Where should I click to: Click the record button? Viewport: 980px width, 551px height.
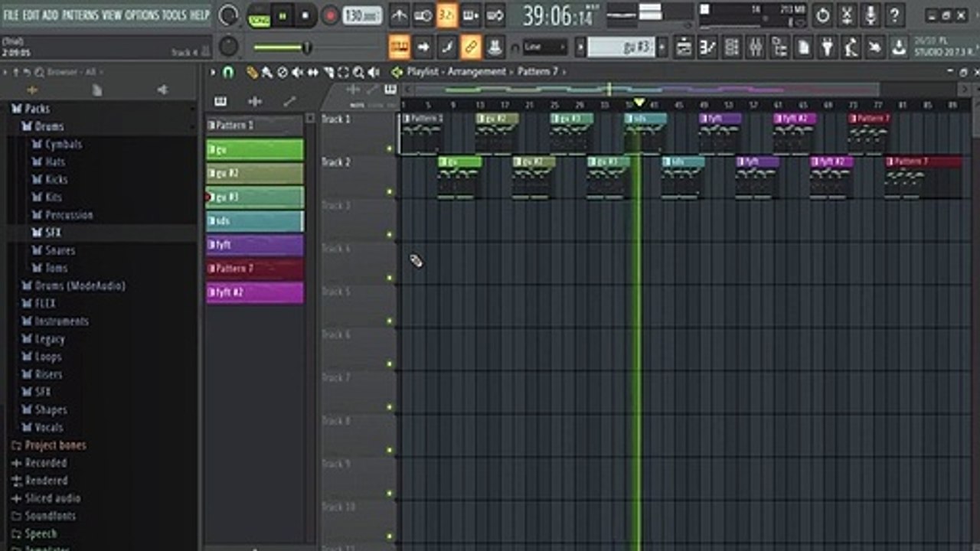[x=330, y=15]
